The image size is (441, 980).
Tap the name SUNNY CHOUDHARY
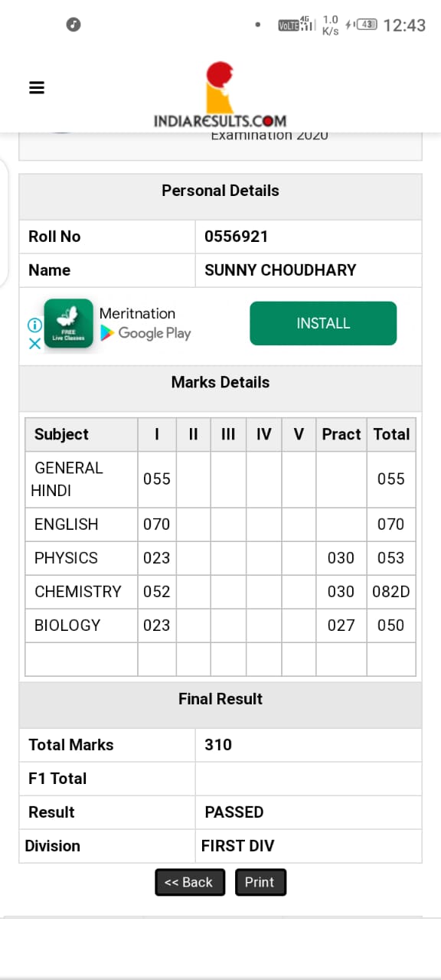280,270
